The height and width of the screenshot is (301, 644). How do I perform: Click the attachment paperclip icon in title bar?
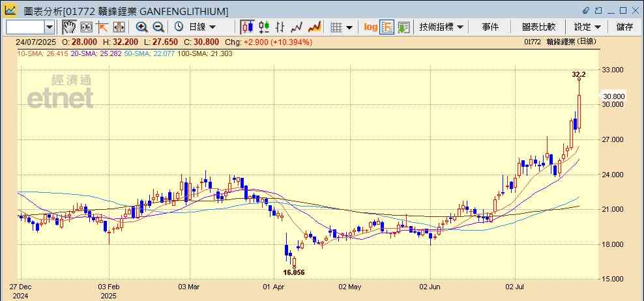click(586, 10)
